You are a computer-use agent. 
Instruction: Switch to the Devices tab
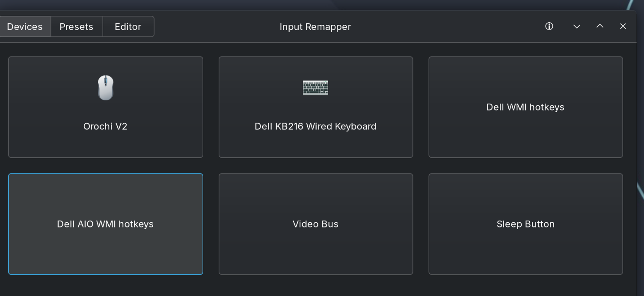coord(25,27)
